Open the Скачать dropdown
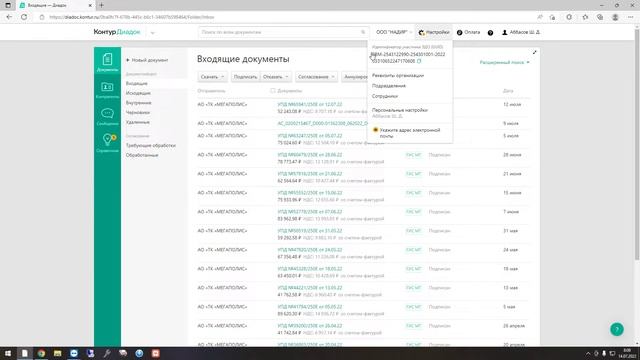 click(212, 77)
